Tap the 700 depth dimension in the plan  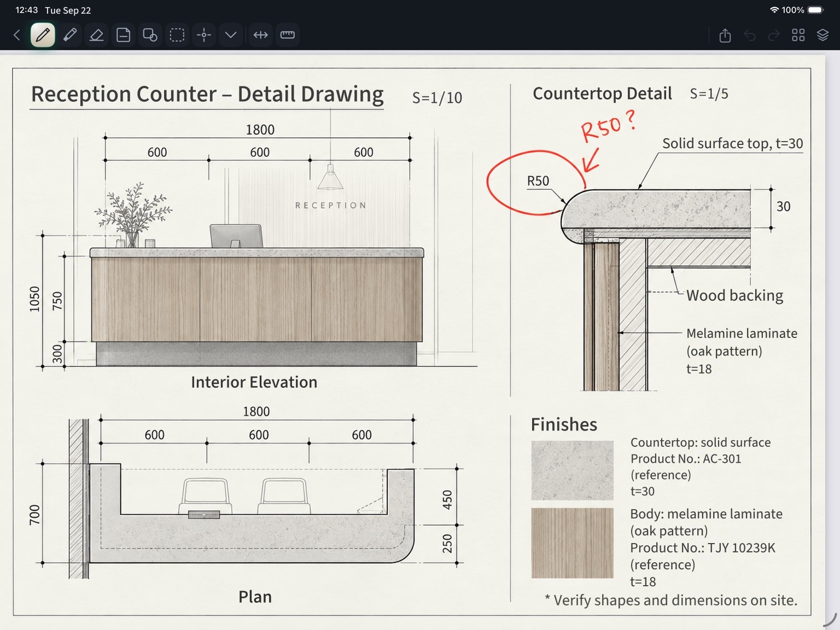point(34,515)
